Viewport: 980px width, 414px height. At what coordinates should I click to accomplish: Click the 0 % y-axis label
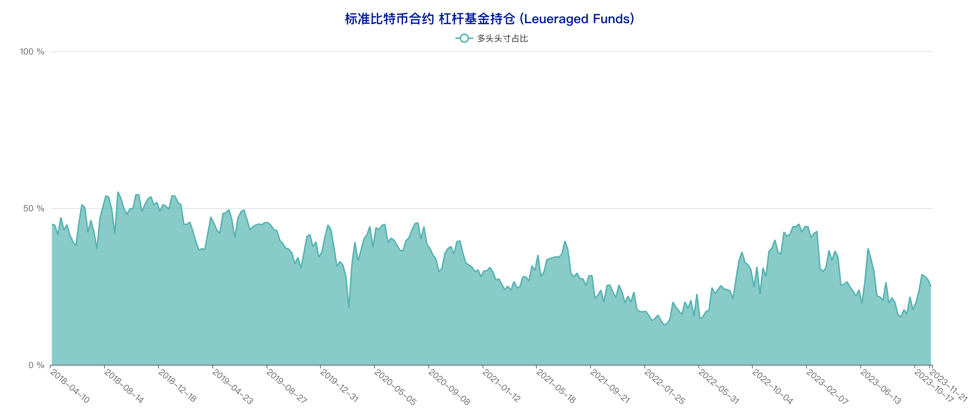coord(36,365)
